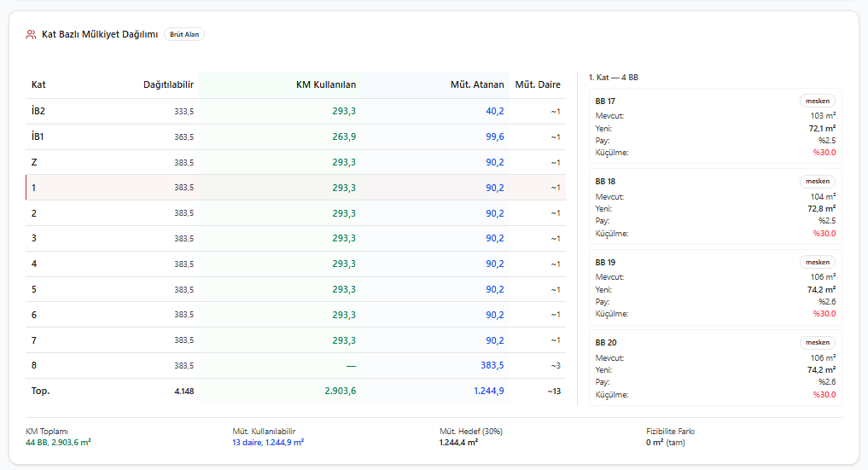
Task: Click the KM Kullanılan column header
Action: (326, 84)
